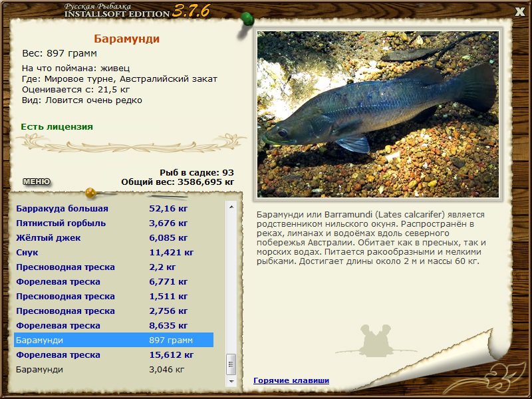532x399 pixels.
Task: Click the Оценивается с: 21,5 кг line
Action: [x=76, y=90]
